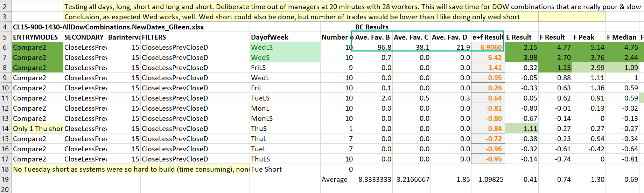Select the WedLS cell
The image size is (644, 193).
click(284, 47)
